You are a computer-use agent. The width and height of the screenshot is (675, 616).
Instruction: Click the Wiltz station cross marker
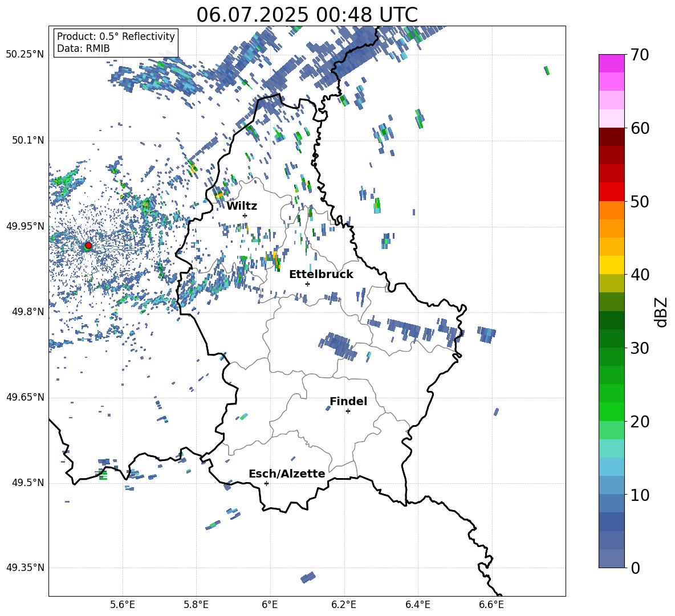point(245,215)
